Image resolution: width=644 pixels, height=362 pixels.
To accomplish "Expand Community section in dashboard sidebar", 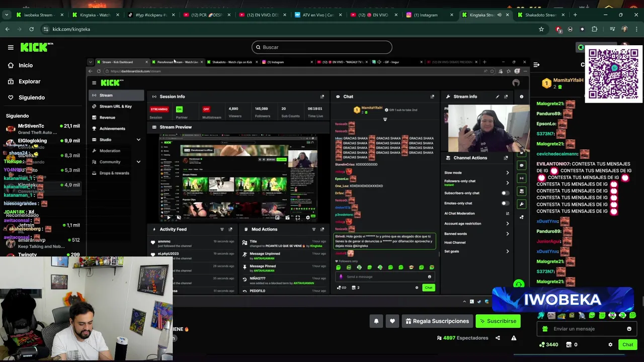I will coord(138,162).
